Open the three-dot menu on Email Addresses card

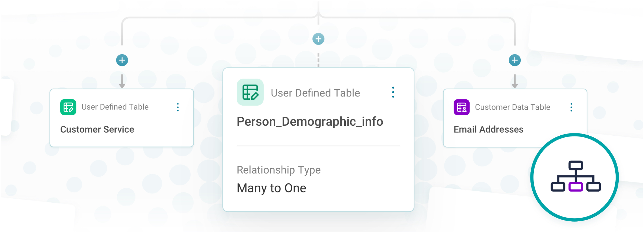point(571,107)
